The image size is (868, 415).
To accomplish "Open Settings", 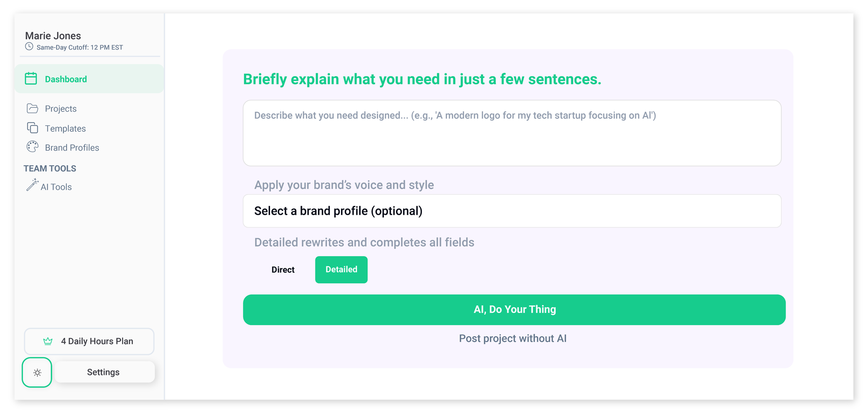I will pyautogui.click(x=103, y=372).
